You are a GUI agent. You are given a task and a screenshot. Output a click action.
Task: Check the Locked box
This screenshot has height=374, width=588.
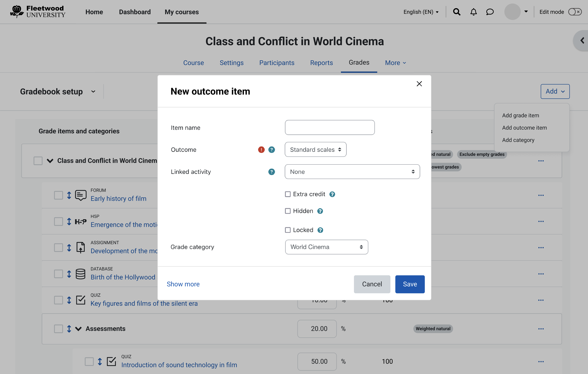click(x=288, y=230)
